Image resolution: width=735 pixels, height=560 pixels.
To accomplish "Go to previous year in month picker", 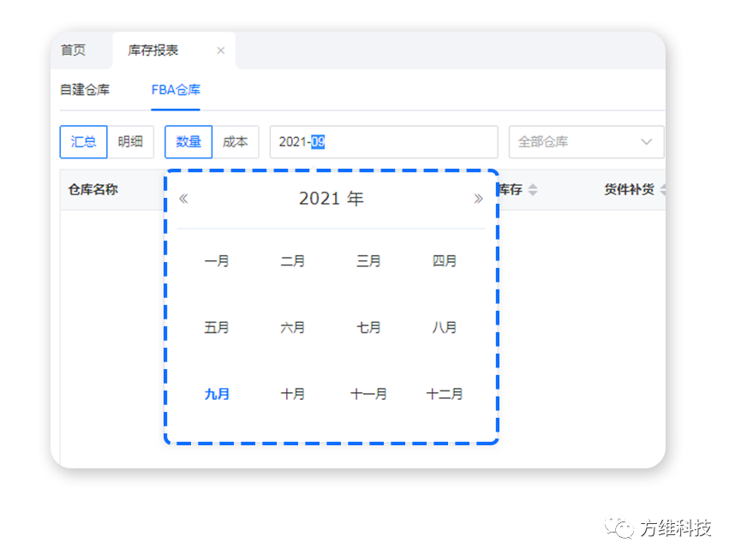I will [183, 199].
